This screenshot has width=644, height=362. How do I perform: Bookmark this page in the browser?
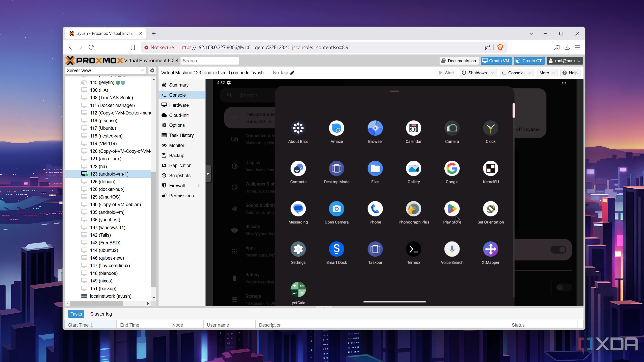[133, 47]
